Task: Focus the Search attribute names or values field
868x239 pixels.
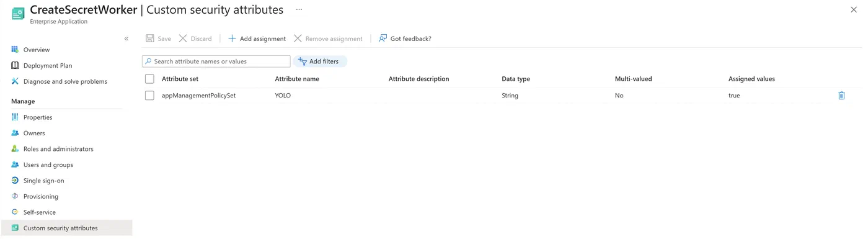Action: coord(216,61)
